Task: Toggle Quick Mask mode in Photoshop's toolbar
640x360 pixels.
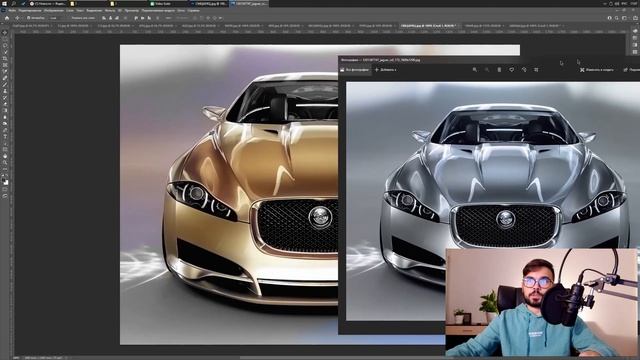Action: click(5, 190)
